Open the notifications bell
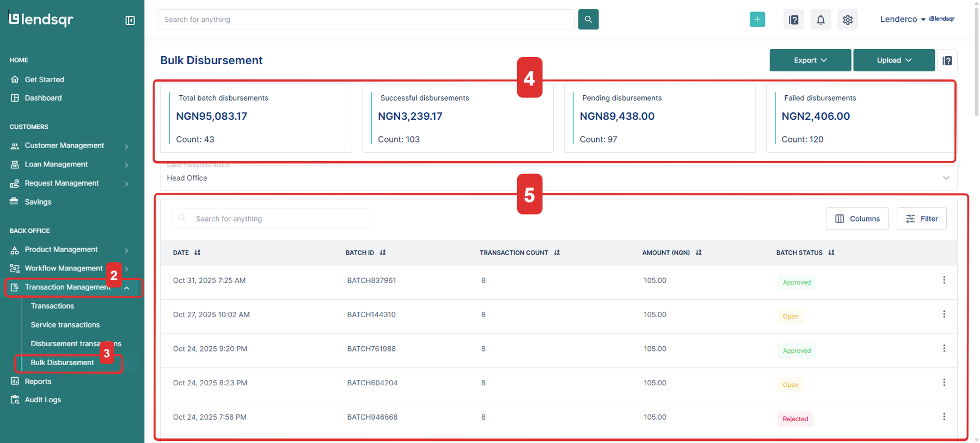 pyautogui.click(x=820, y=20)
